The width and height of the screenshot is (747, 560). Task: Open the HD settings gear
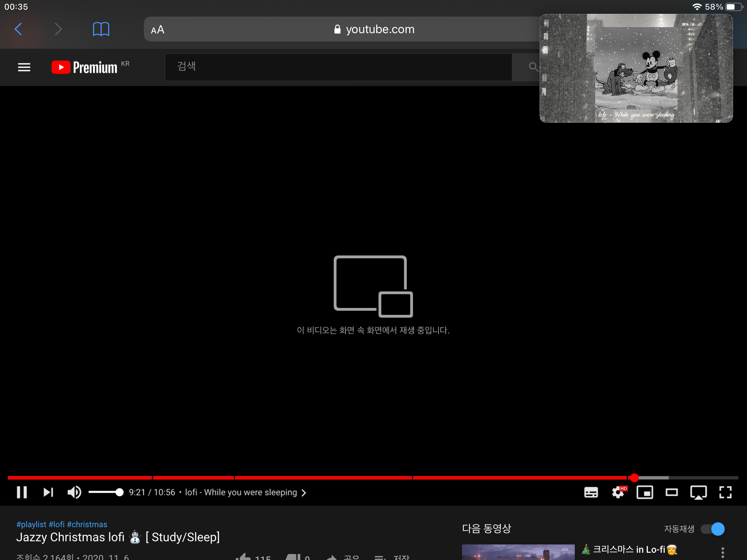point(618,492)
